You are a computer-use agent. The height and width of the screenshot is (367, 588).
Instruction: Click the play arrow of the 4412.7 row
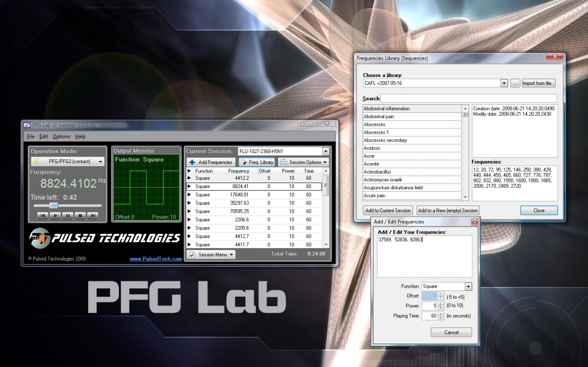(189, 236)
